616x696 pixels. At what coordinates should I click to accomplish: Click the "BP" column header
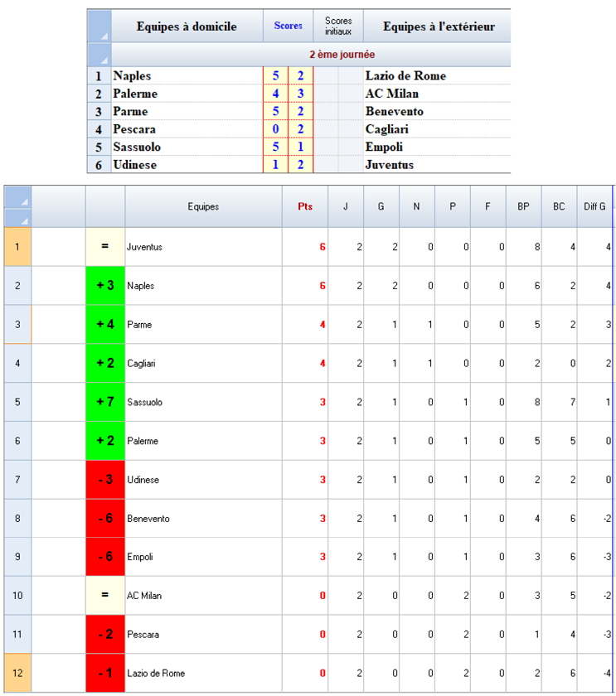(x=523, y=206)
